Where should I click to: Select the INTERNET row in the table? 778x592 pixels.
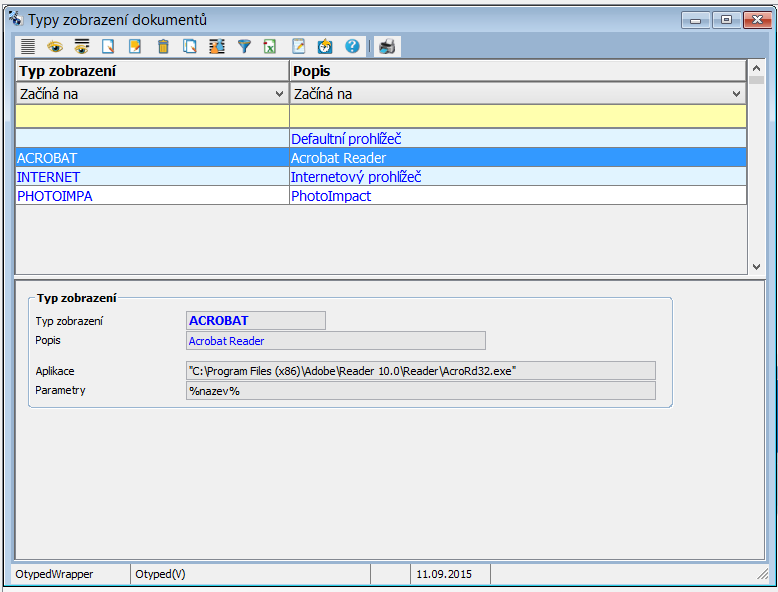point(152,177)
